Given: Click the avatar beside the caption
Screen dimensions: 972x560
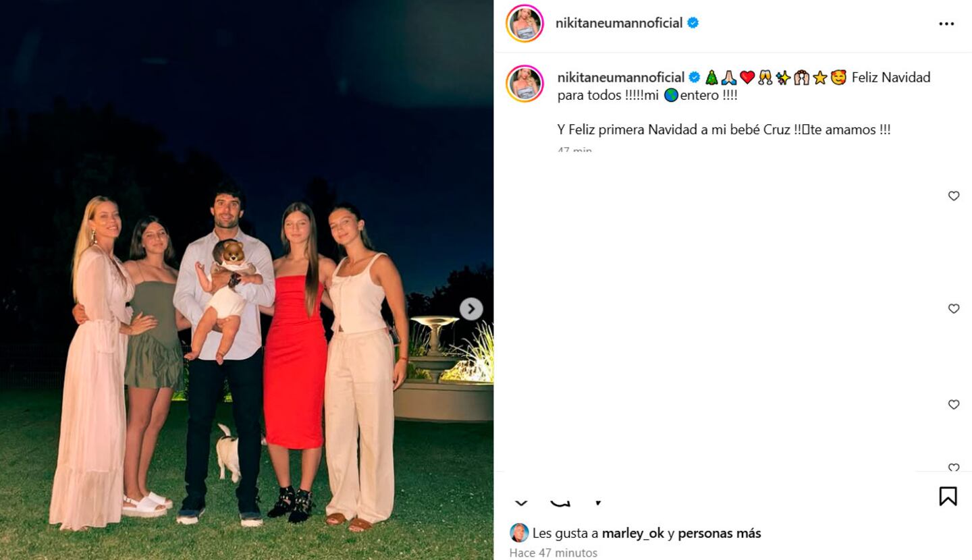Looking at the screenshot, I should tap(524, 84).
